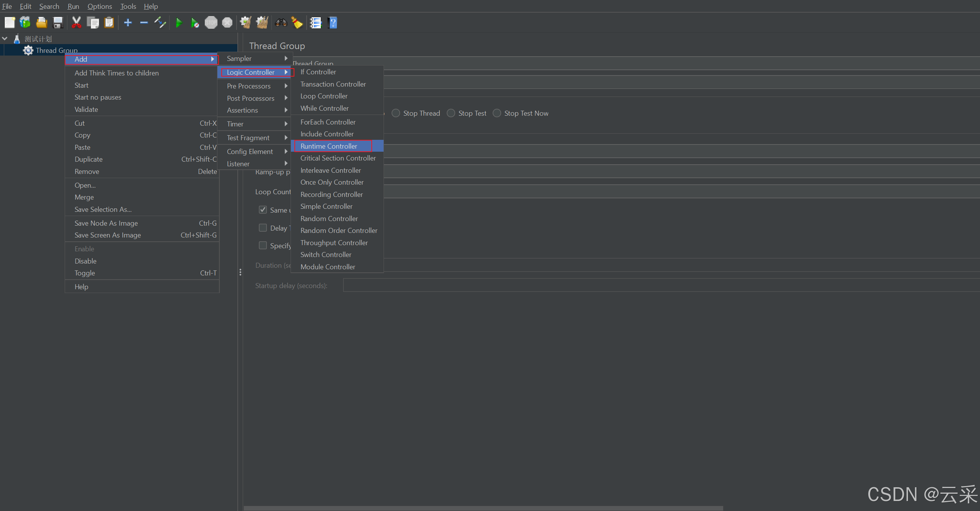The image size is (980, 511).
Task: Save the test plan with floppy icon
Action: [58, 23]
